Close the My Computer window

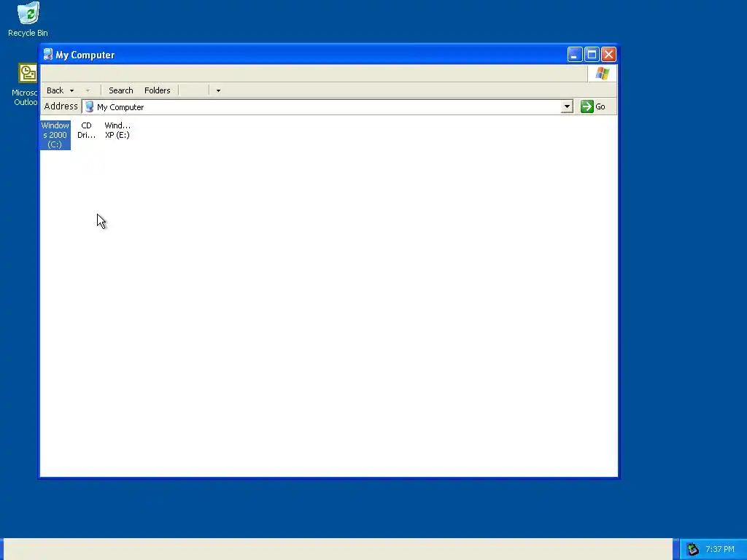pyautogui.click(x=608, y=55)
